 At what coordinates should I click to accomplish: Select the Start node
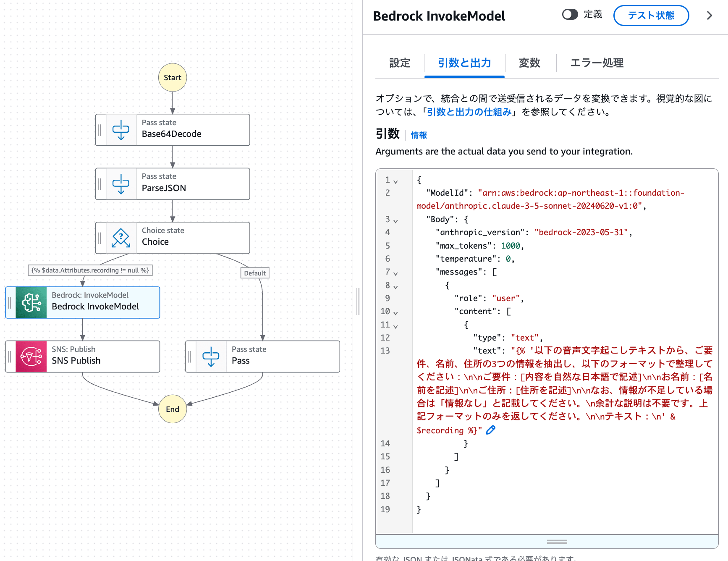pos(173,78)
